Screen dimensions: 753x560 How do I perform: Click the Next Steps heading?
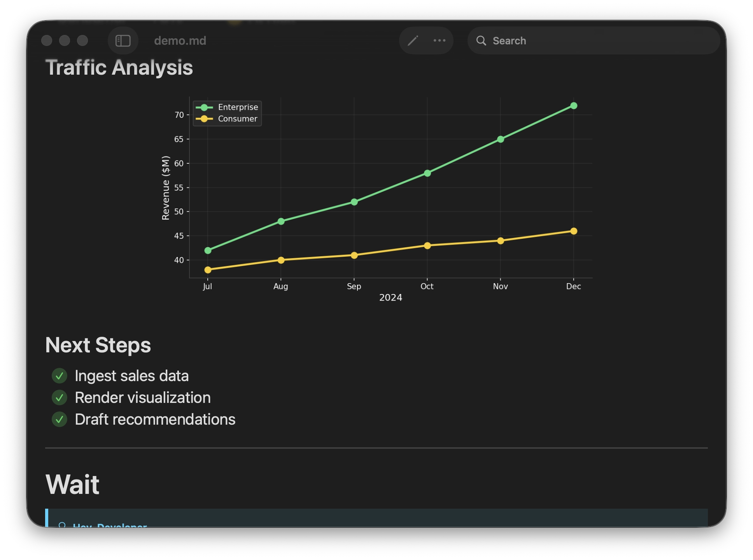(x=98, y=345)
